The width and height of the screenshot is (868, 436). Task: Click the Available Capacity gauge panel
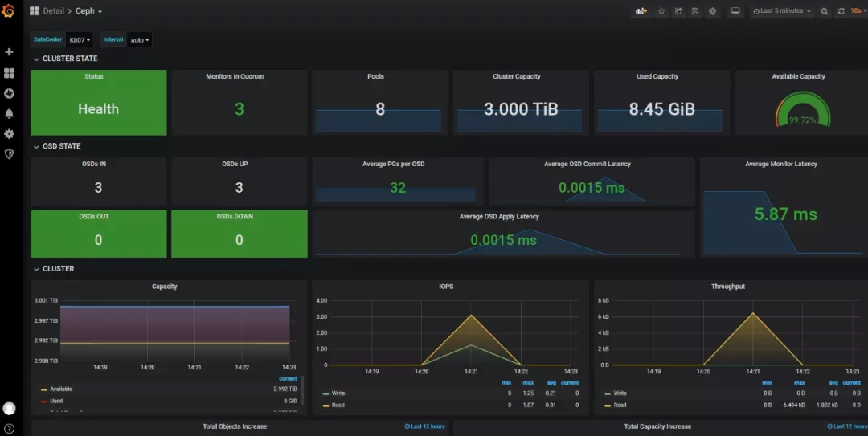(800, 108)
